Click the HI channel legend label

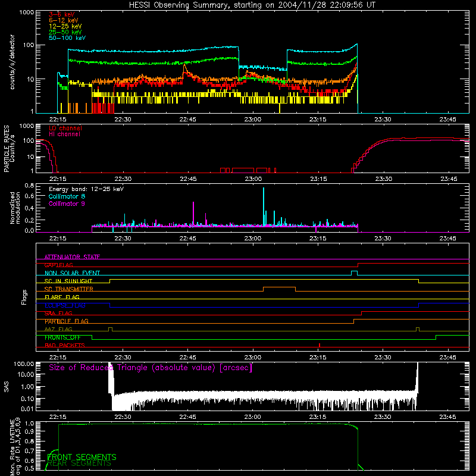(64, 134)
